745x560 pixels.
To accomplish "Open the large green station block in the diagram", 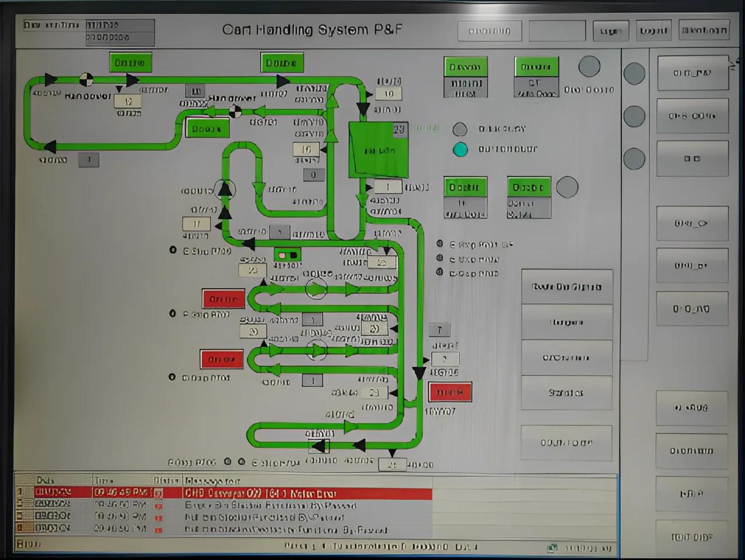I will (x=378, y=150).
